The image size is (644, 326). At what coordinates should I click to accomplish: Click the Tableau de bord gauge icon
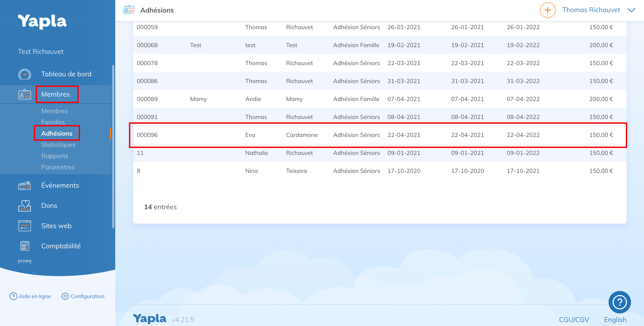coord(24,74)
